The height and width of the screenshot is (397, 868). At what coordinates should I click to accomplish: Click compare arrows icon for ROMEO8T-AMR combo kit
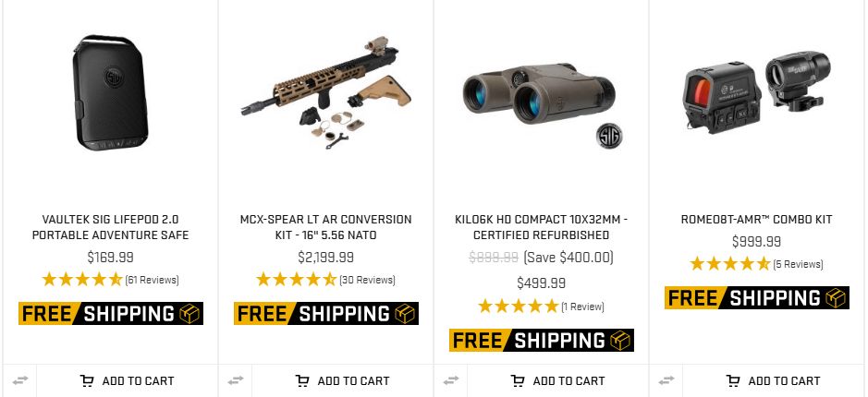point(666,380)
